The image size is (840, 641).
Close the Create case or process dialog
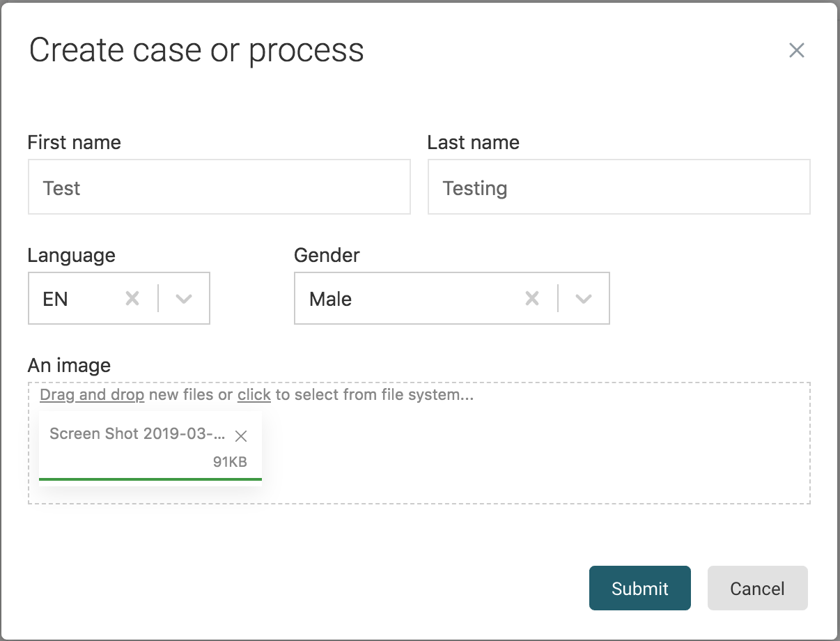(796, 50)
